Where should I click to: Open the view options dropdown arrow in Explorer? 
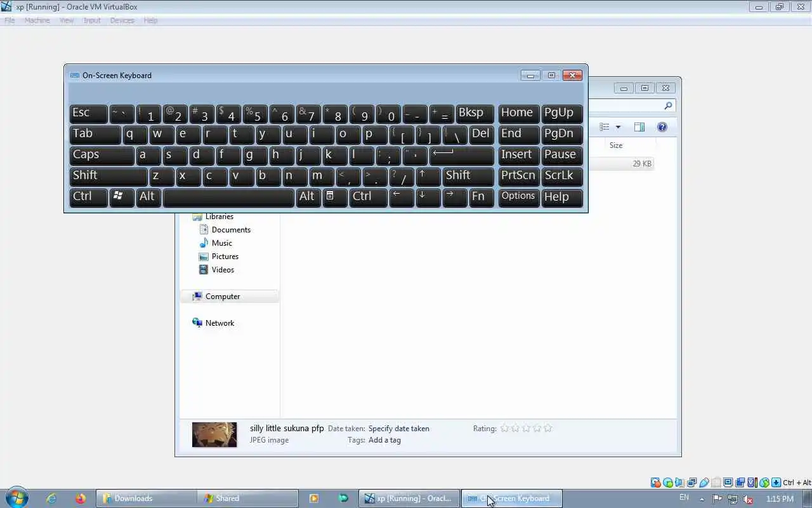618,127
